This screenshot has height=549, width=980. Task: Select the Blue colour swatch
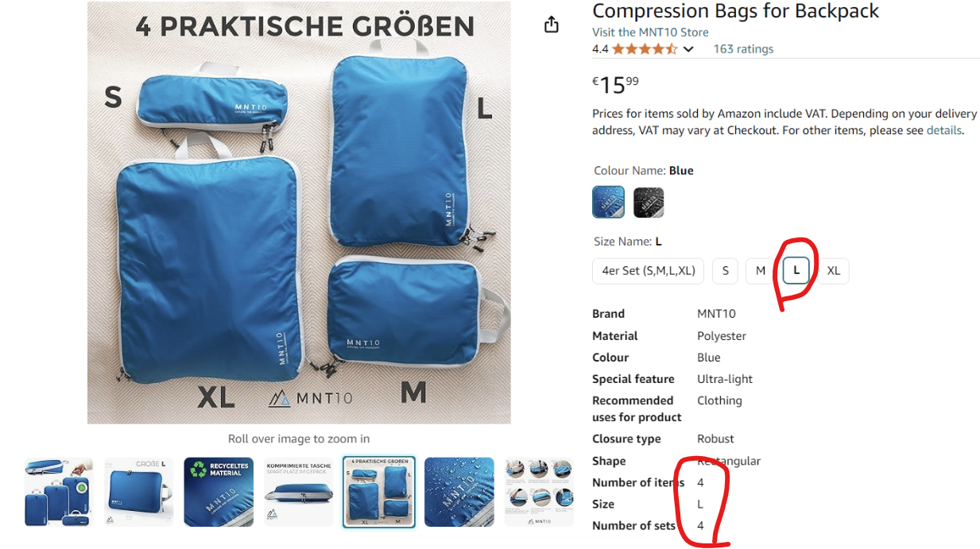pyautogui.click(x=609, y=202)
